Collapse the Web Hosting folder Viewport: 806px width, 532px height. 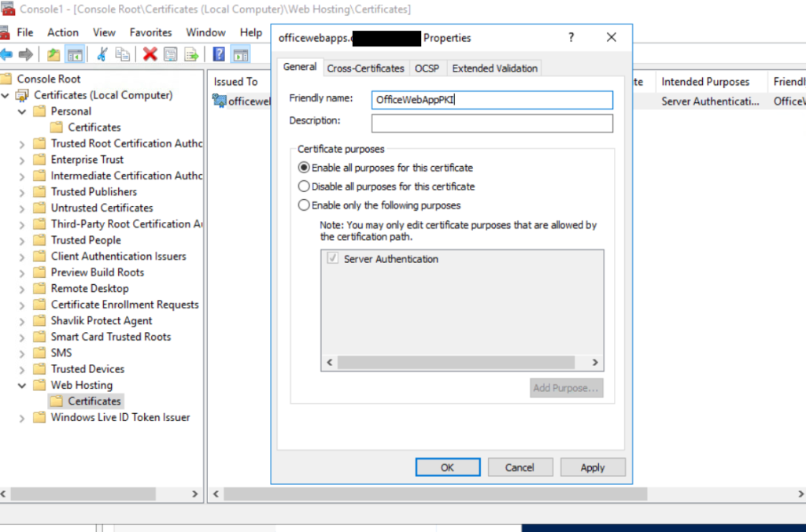tap(21, 385)
